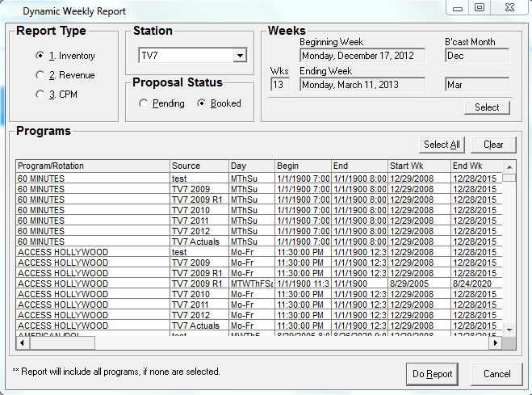Select the CPM report type option
532x395 pixels.
click(x=40, y=95)
